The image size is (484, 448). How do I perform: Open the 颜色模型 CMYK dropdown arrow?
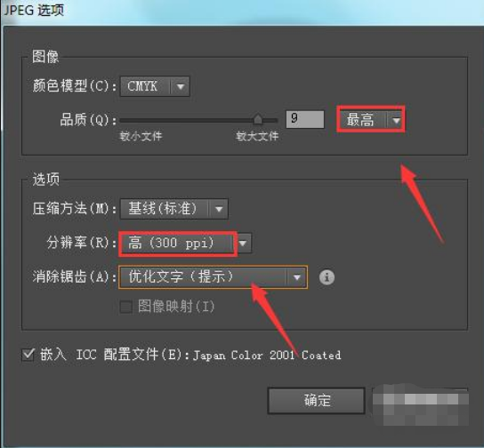click(x=181, y=86)
